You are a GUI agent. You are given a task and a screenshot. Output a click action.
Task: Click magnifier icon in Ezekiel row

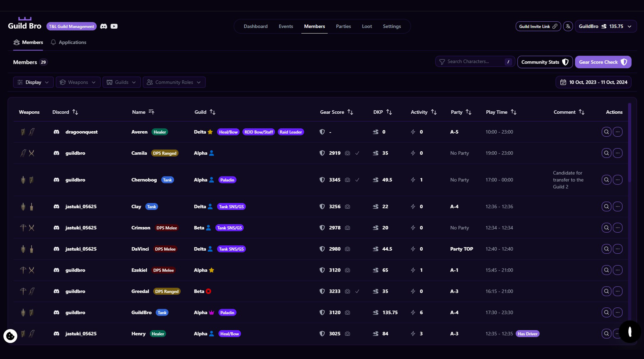(606, 270)
